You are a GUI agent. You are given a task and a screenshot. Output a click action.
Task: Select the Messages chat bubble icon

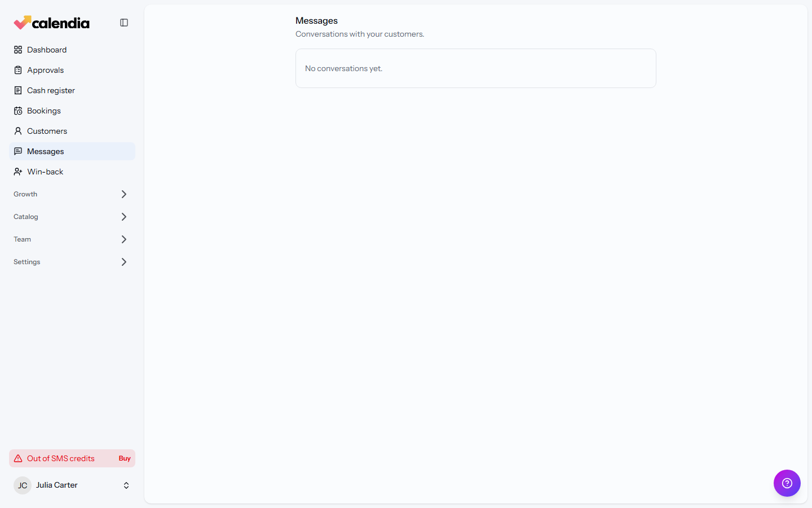pos(18,151)
